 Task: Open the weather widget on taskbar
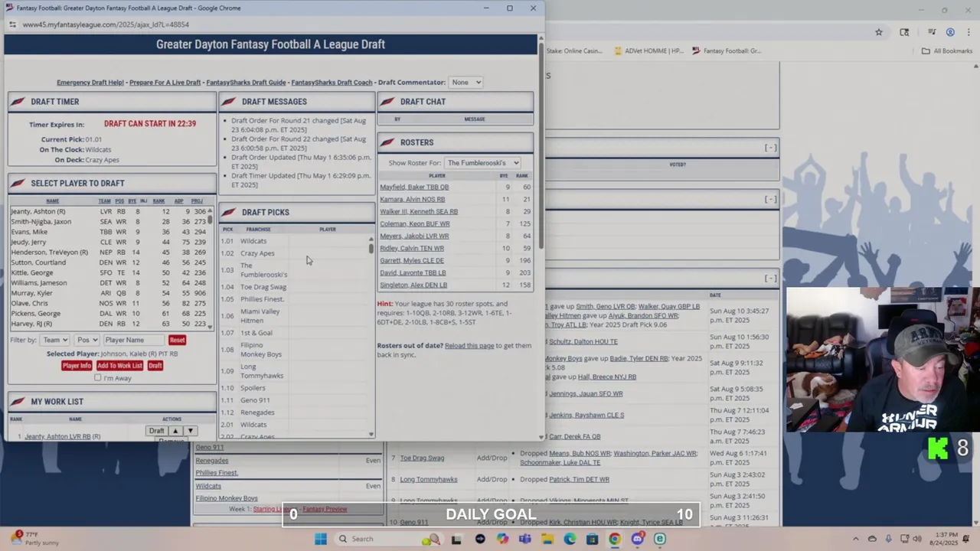[x=36, y=539]
